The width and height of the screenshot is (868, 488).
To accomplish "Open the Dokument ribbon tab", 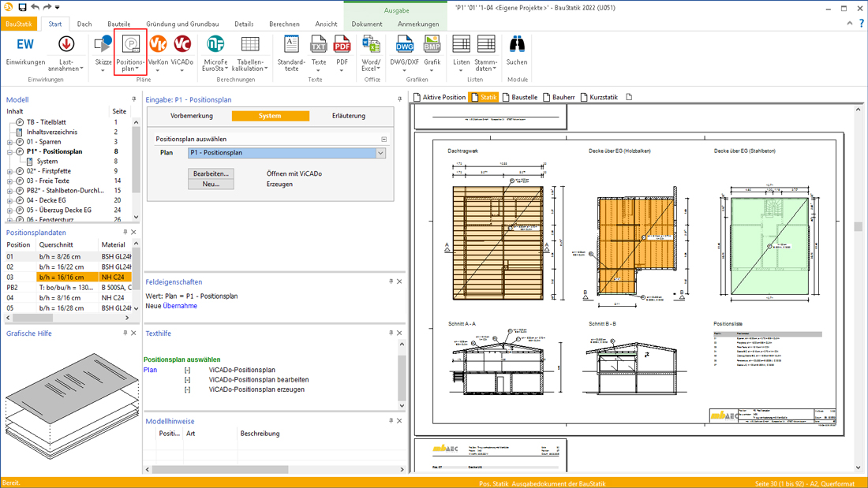I will pyautogui.click(x=366, y=24).
